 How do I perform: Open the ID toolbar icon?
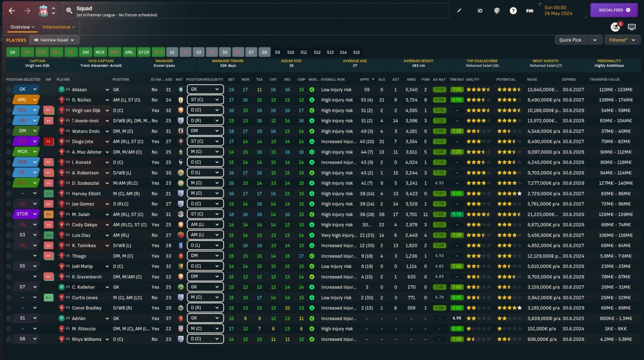pyautogui.click(x=480, y=11)
